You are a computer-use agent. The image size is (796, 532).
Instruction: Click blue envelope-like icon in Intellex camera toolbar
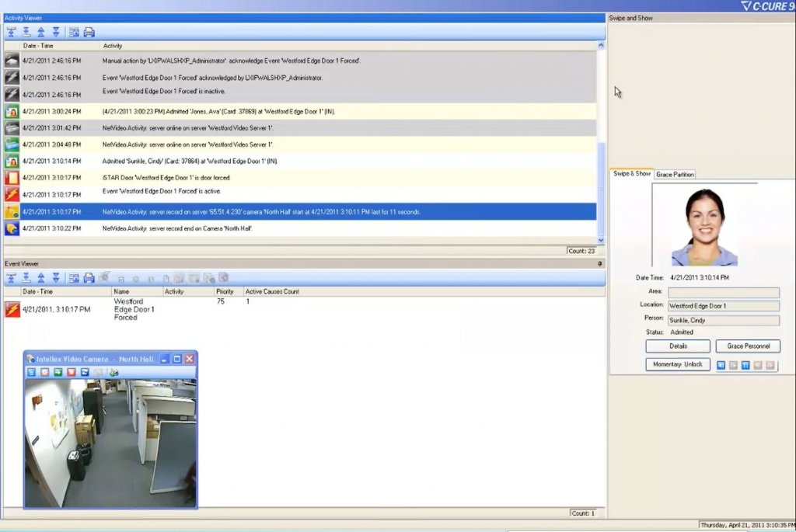click(85, 372)
